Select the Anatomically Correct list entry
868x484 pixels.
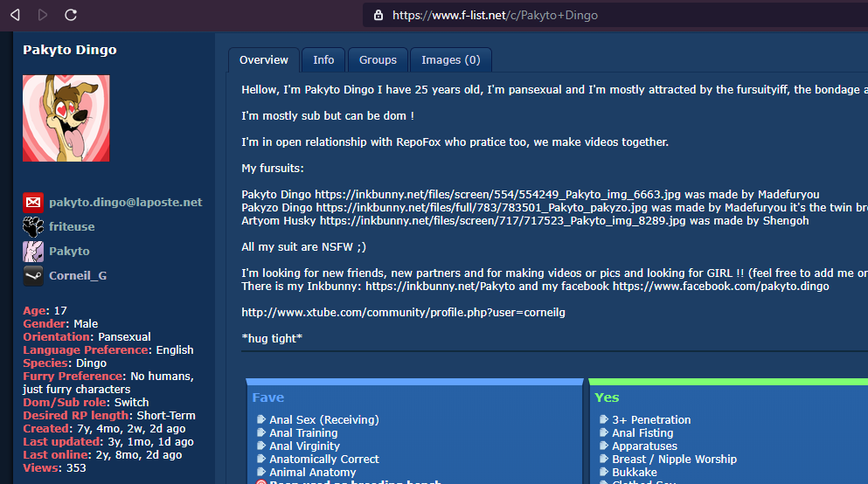323,460
